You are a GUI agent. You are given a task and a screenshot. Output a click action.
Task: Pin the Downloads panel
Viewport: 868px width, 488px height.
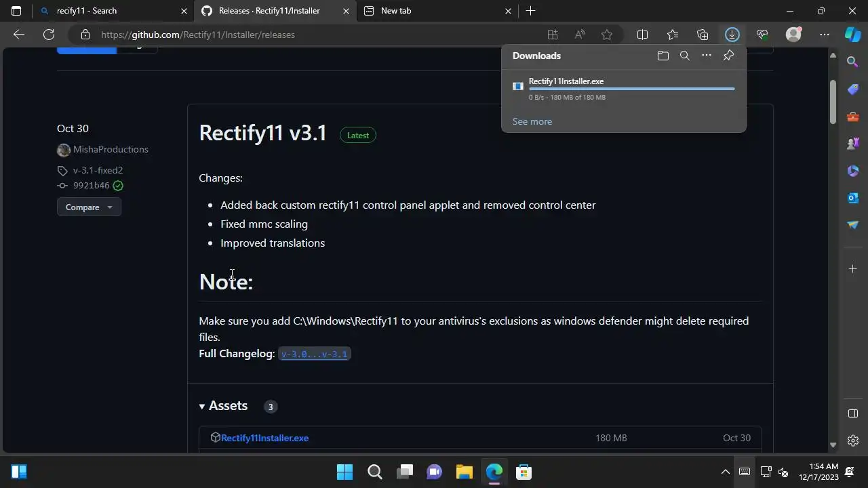point(728,56)
